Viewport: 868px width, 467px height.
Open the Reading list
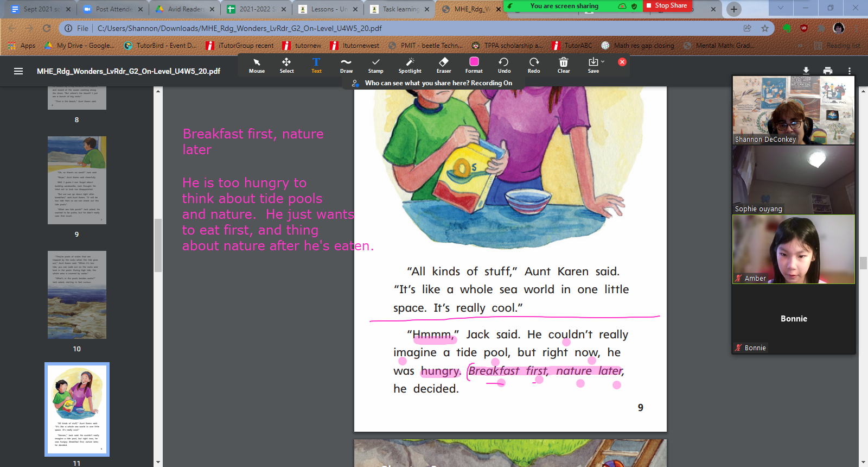click(x=838, y=46)
